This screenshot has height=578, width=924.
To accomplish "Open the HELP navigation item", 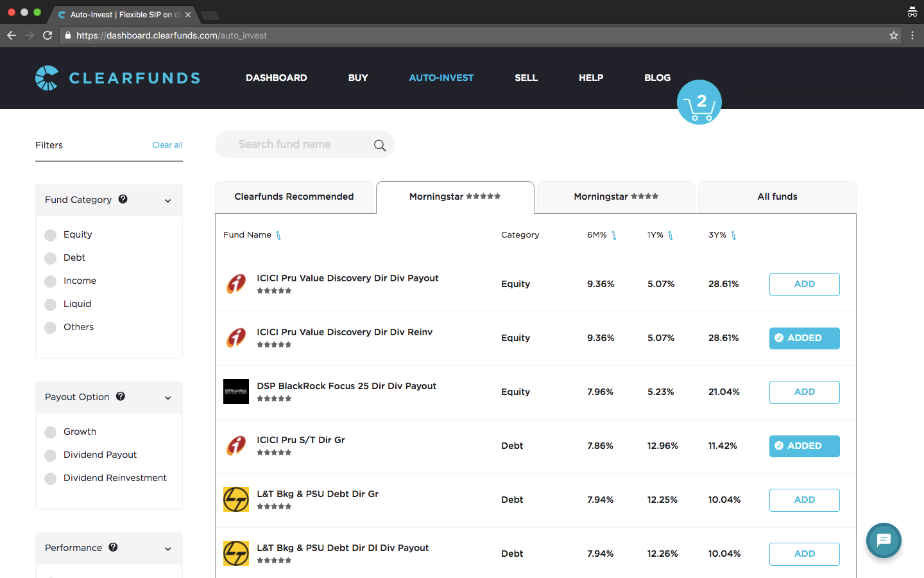I will click(x=591, y=78).
